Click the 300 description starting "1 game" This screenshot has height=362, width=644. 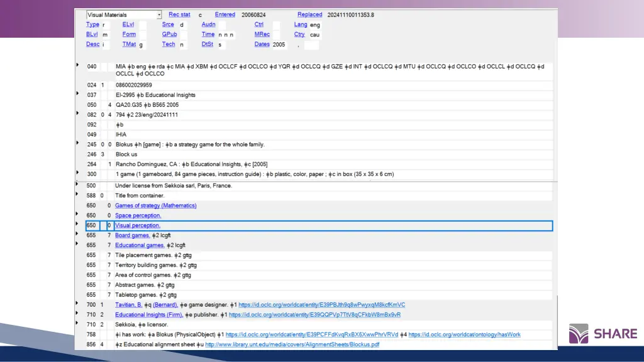coord(255,174)
